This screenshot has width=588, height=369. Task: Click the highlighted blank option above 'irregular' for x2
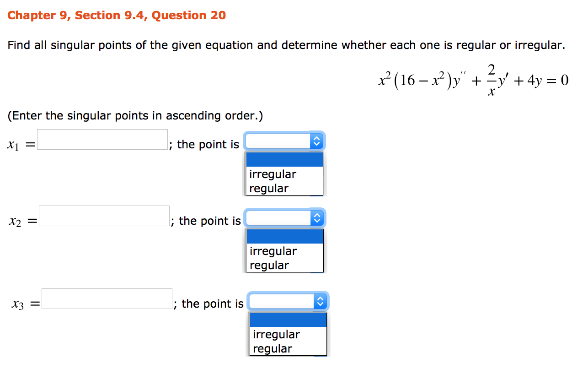pyautogui.click(x=284, y=236)
